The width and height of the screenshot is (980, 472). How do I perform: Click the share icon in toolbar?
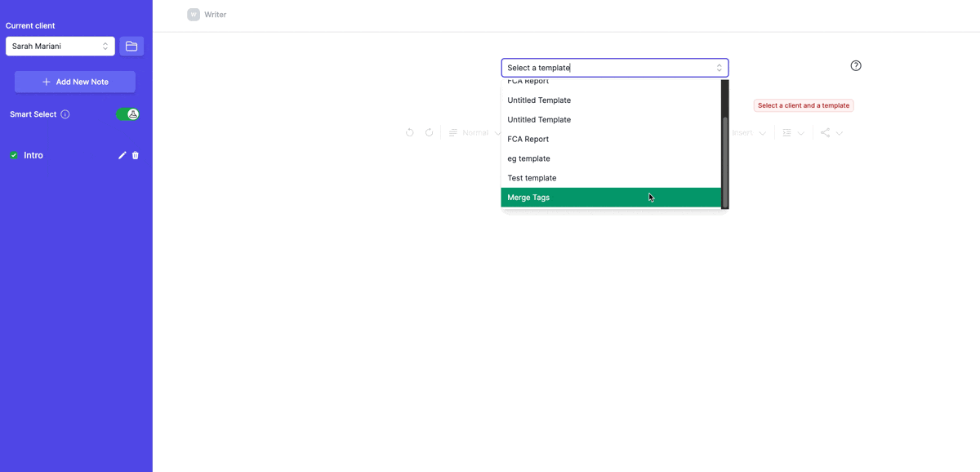(826, 132)
